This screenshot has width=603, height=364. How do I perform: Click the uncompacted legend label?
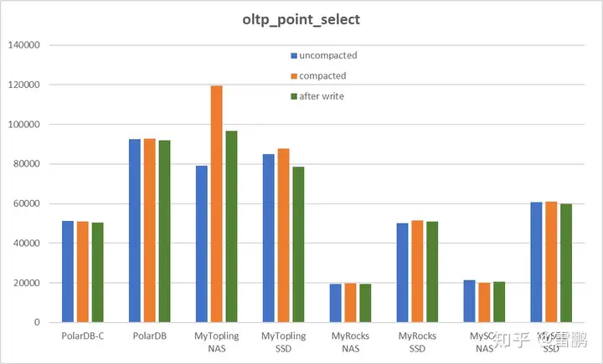click(x=328, y=56)
